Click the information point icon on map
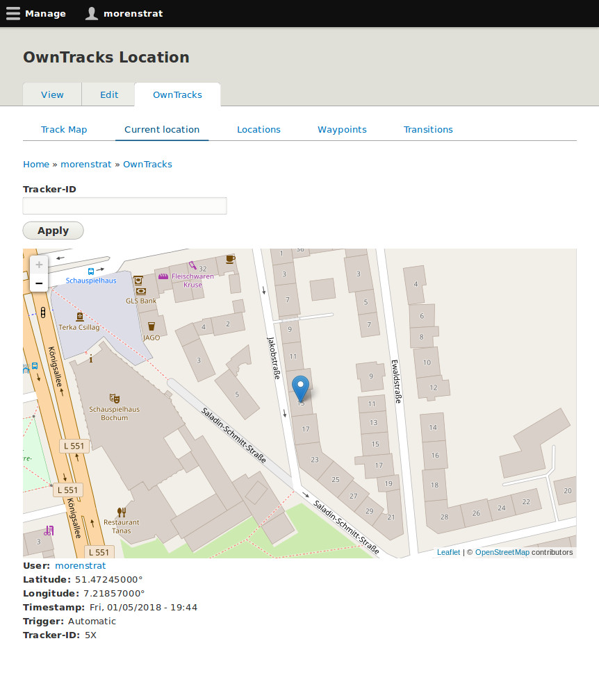Viewport: 599px width, 700px height. [x=90, y=358]
